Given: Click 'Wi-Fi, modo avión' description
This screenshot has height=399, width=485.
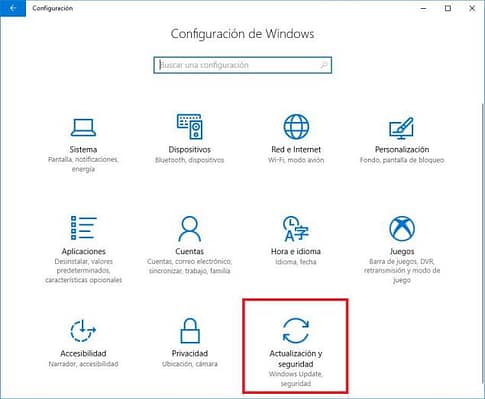Looking at the screenshot, I should [x=296, y=160].
